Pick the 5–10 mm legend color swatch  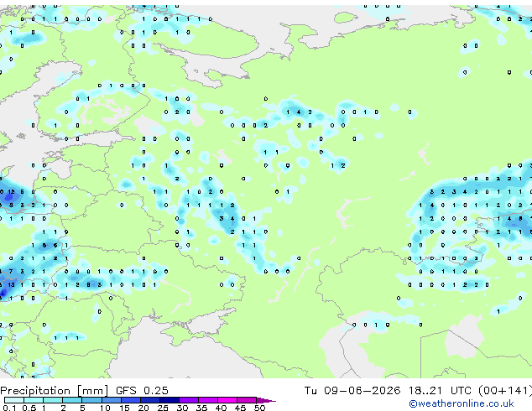point(91,400)
